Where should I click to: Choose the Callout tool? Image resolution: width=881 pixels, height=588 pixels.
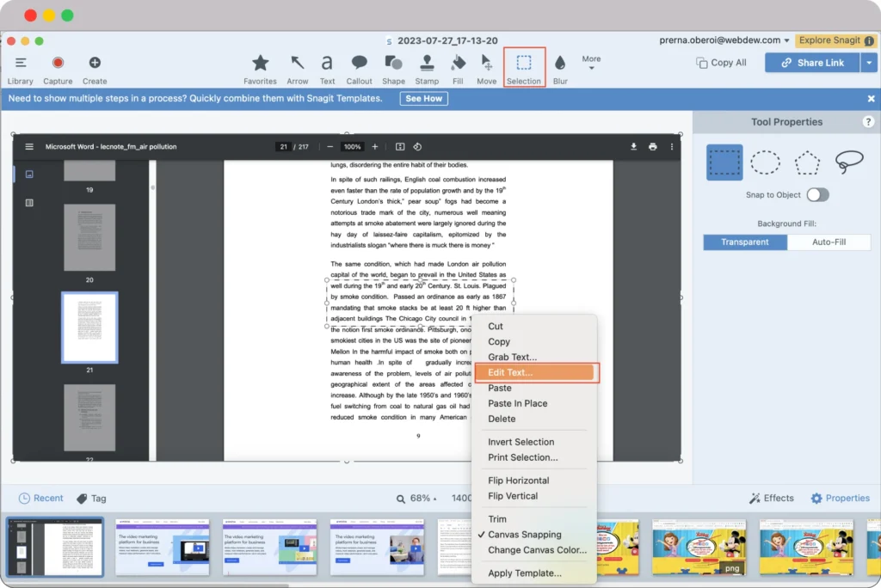tap(359, 64)
